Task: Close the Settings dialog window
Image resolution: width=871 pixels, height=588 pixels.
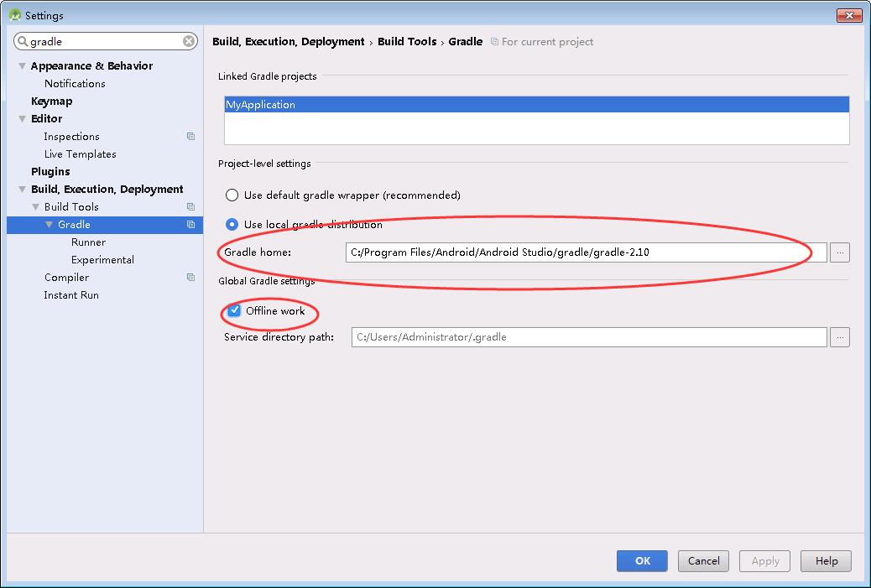Action: click(849, 15)
